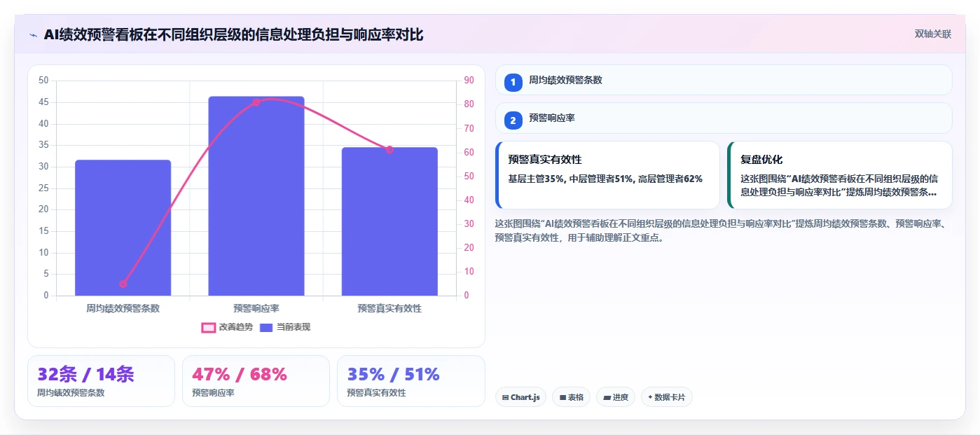Image resolution: width=980 pixels, height=435 pixels.
Task: Click the blue number 1 badge
Action: pyautogui.click(x=513, y=82)
